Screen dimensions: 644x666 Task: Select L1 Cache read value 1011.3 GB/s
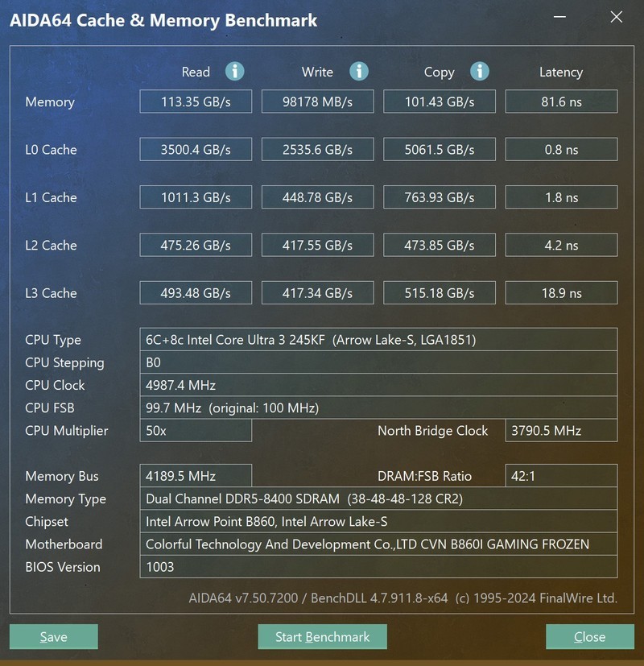(x=196, y=197)
